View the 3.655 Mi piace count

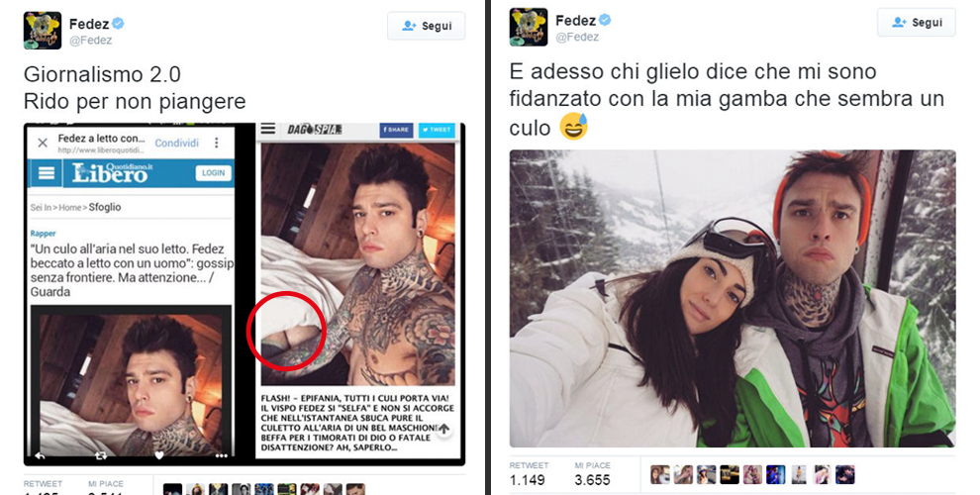tap(593, 480)
